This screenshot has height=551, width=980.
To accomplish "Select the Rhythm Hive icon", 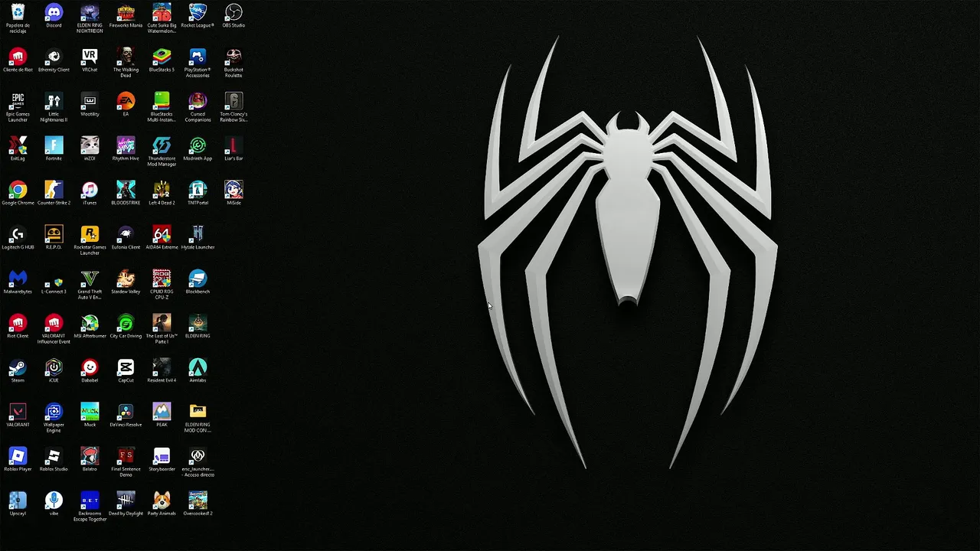I will (126, 146).
